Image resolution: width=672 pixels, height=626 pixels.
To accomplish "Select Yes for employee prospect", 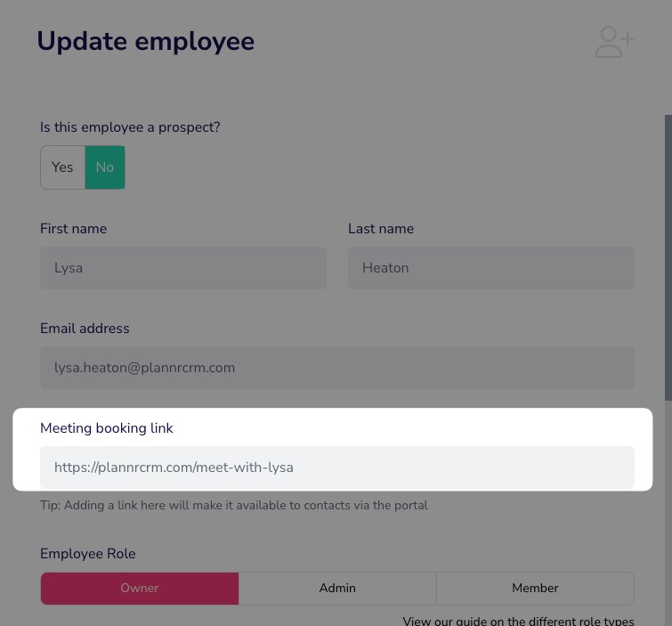I will click(x=62, y=167).
